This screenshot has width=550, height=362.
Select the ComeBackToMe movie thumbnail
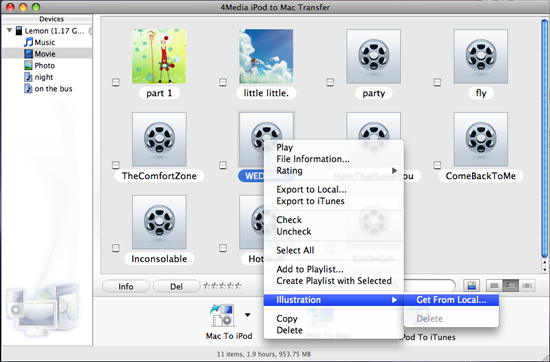coord(481,139)
